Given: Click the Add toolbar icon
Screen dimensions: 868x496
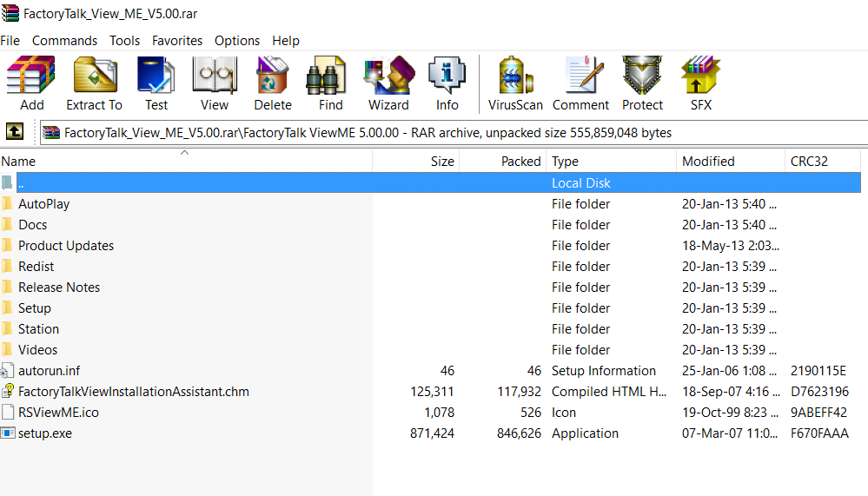Looking at the screenshot, I should 31,74.
